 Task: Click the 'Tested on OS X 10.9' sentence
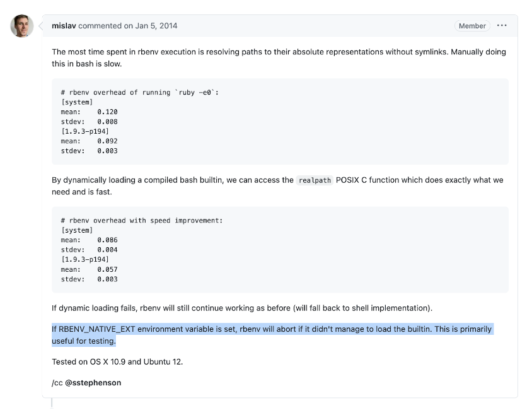[117, 361]
